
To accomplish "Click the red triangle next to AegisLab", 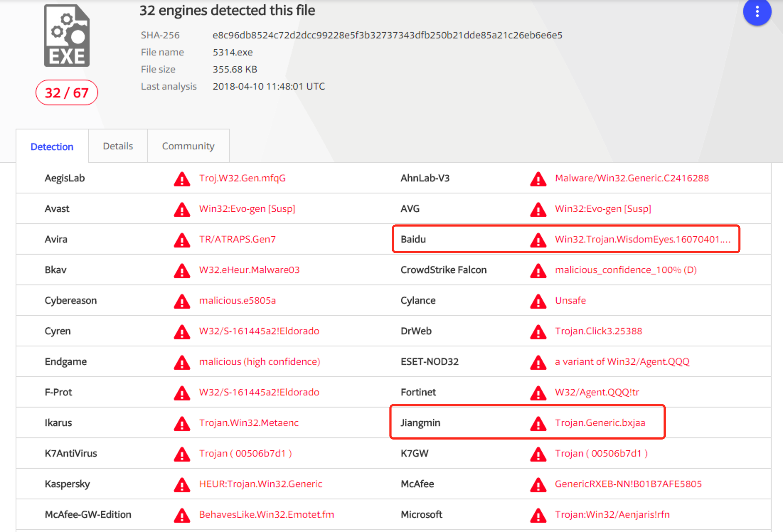I will click(182, 179).
